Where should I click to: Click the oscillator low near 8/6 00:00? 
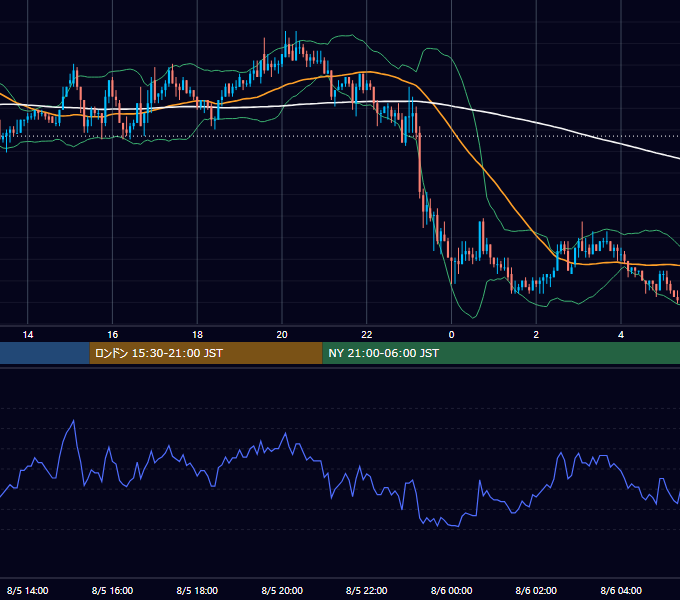(458, 526)
